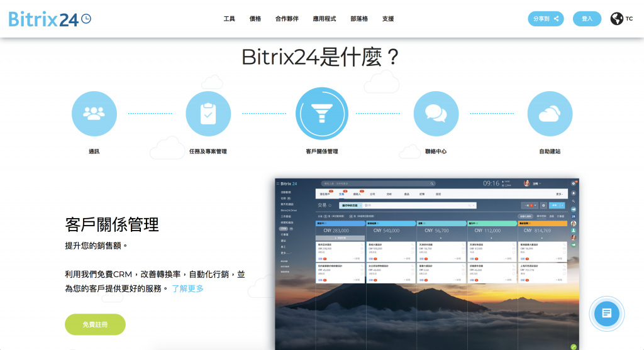Screen dimensions: 644x350
Task: Click the 客戶關係管理 heading
Action: click(x=112, y=225)
